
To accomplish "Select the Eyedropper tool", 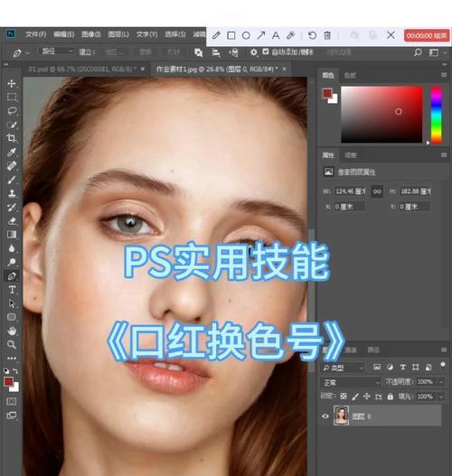I will (12, 152).
